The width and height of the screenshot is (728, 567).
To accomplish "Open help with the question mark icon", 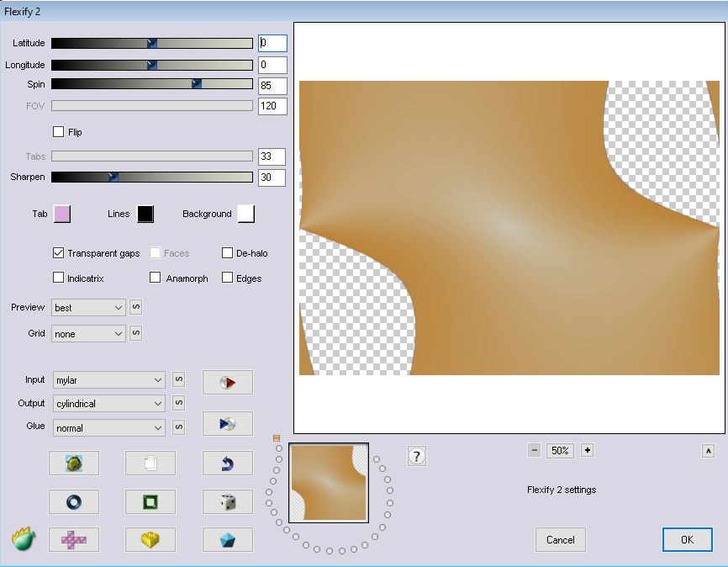I will click(417, 457).
